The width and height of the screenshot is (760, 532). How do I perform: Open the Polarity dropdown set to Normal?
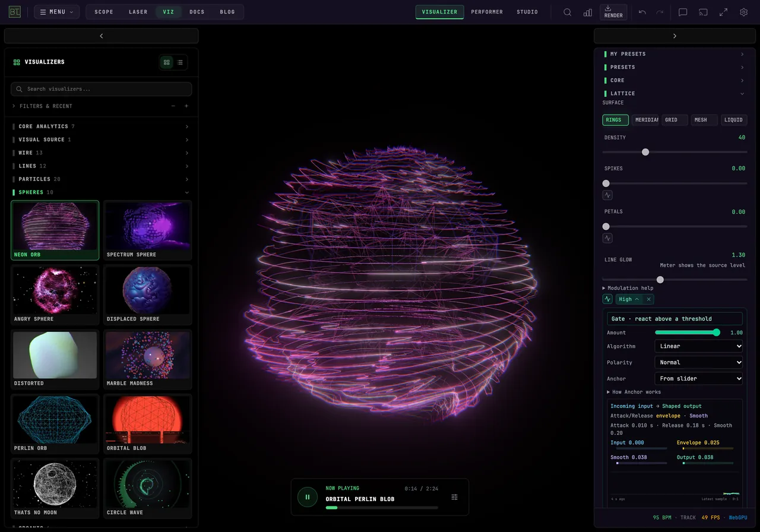699,362
